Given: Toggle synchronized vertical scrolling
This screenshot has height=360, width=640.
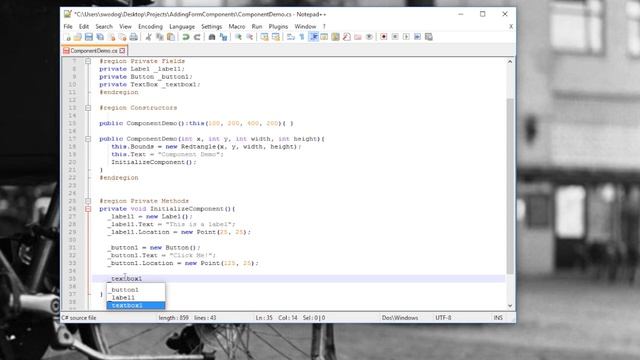Looking at the screenshot, I should pyautogui.click(x=264, y=37).
